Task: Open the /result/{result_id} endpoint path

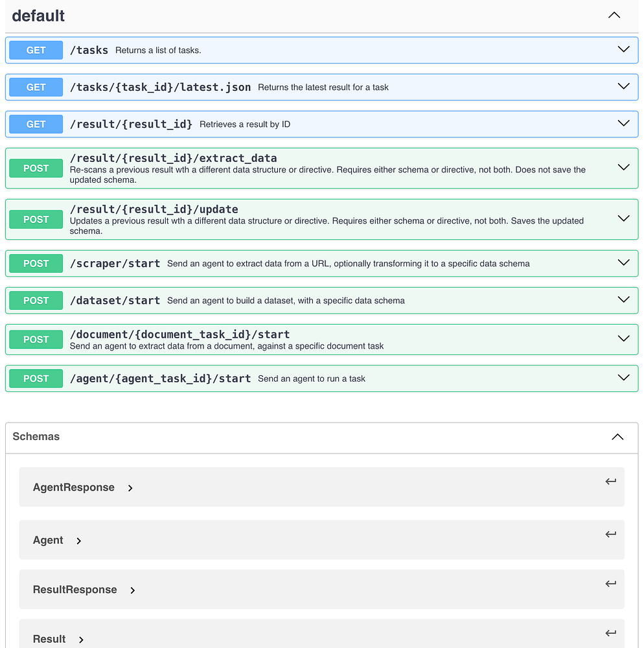Action: [131, 124]
